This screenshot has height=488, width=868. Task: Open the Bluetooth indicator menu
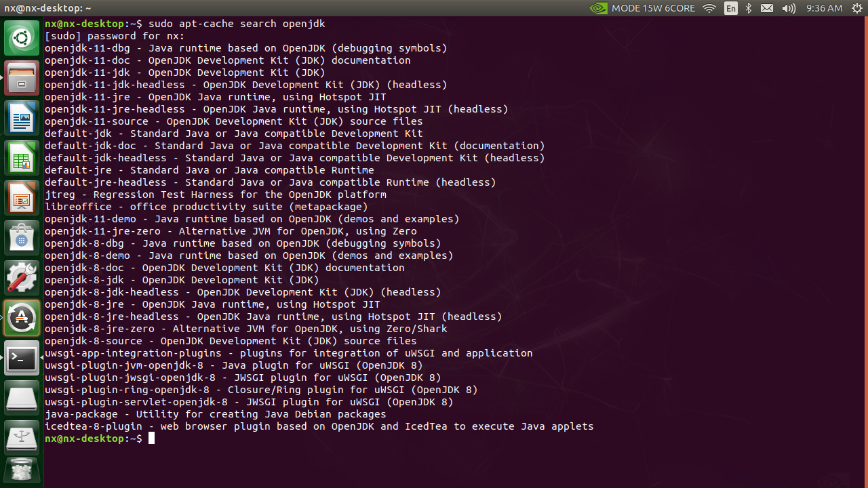coord(749,8)
